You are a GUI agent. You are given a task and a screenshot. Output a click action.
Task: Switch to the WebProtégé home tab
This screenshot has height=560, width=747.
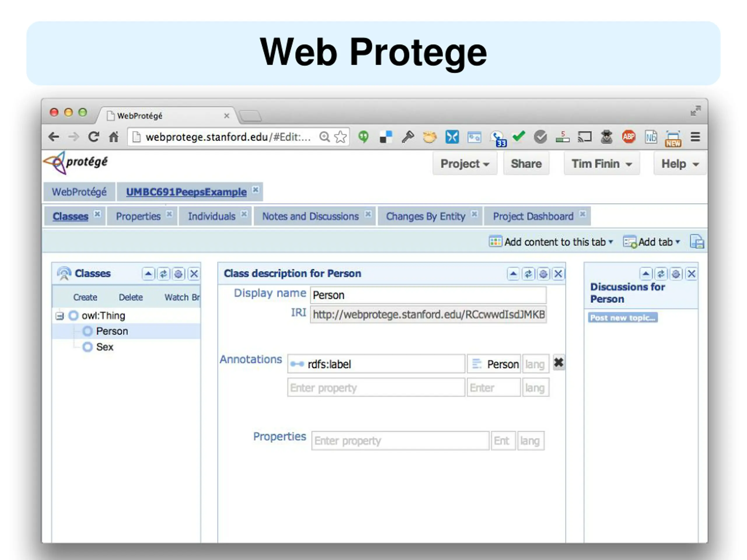(x=79, y=192)
